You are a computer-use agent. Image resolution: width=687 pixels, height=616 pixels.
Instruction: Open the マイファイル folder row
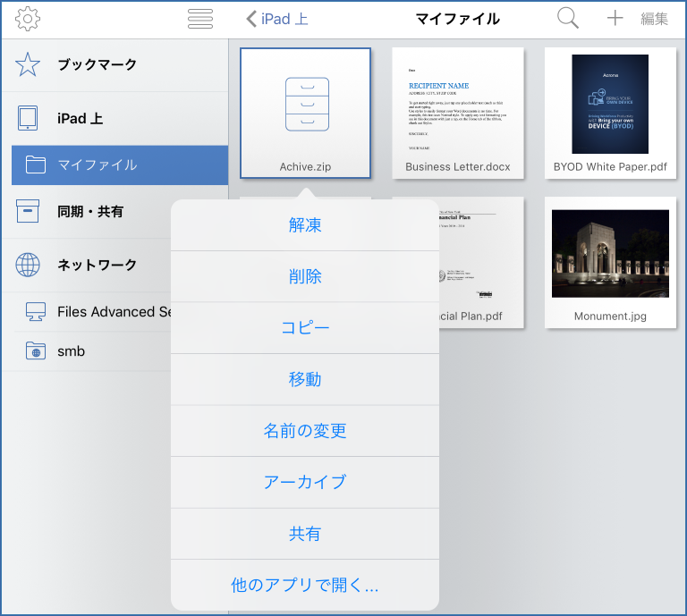tap(120, 165)
